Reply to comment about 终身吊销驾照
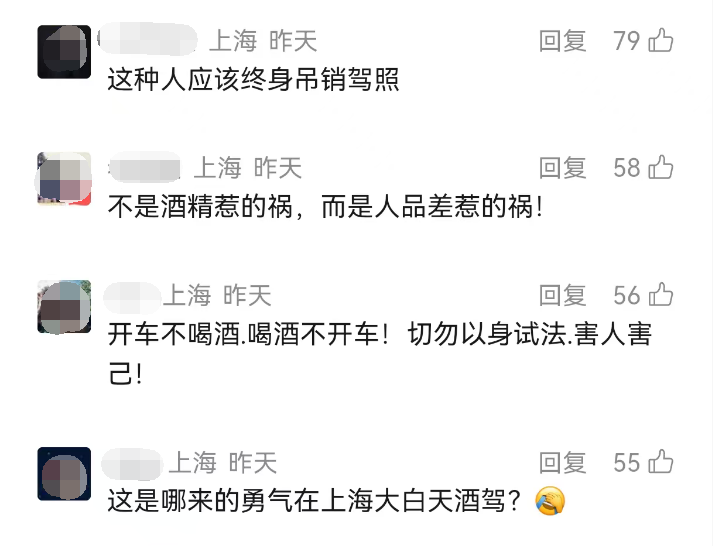Screen dimensions: 713x546 562,41
